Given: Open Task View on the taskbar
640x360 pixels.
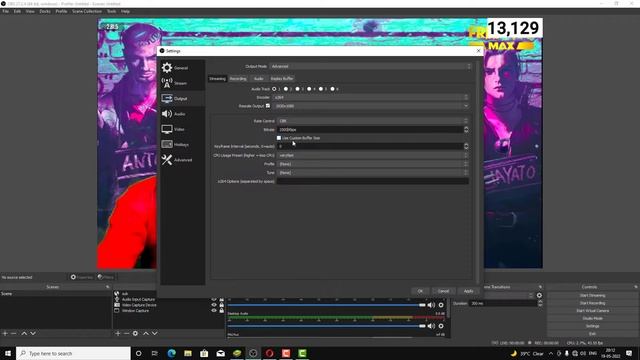Looking at the screenshot, I should tap(155, 353).
